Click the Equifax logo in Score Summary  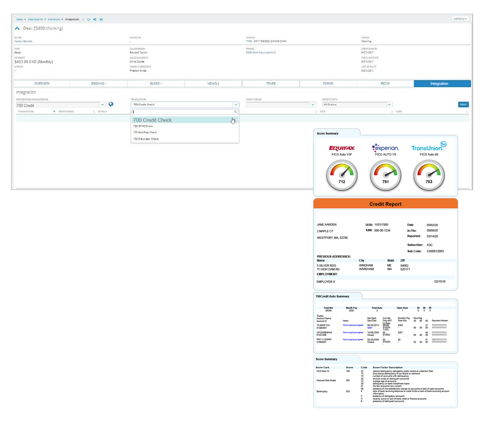pos(342,148)
